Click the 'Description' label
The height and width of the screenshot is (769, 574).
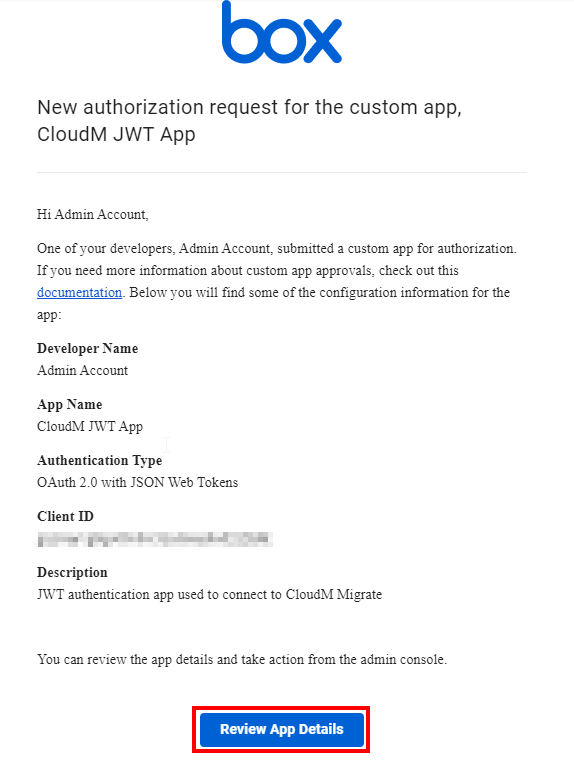pyautogui.click(x=72, y=573)
